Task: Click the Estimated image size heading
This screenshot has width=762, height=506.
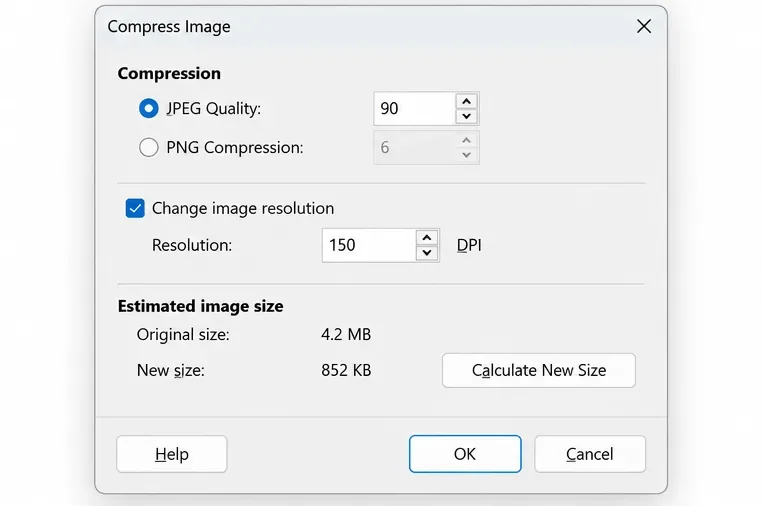Action: [x=200, y=306]
